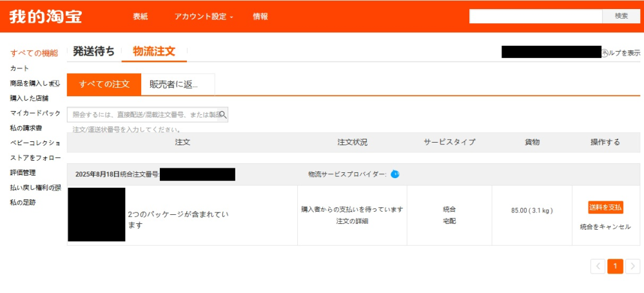Select page 1 in pagination
The height and width of the screenshot is (293, 644).
coord(615,266)
